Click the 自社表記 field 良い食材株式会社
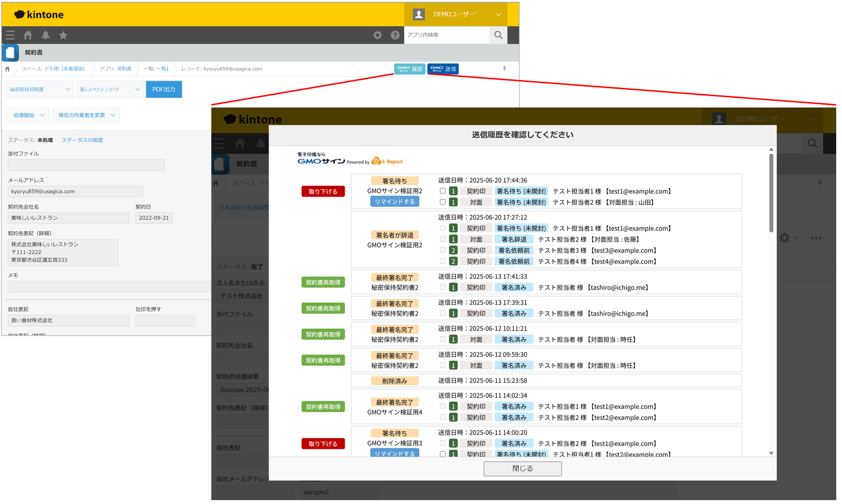The height and width of the screenshot is (504, 842). point(69,320)
